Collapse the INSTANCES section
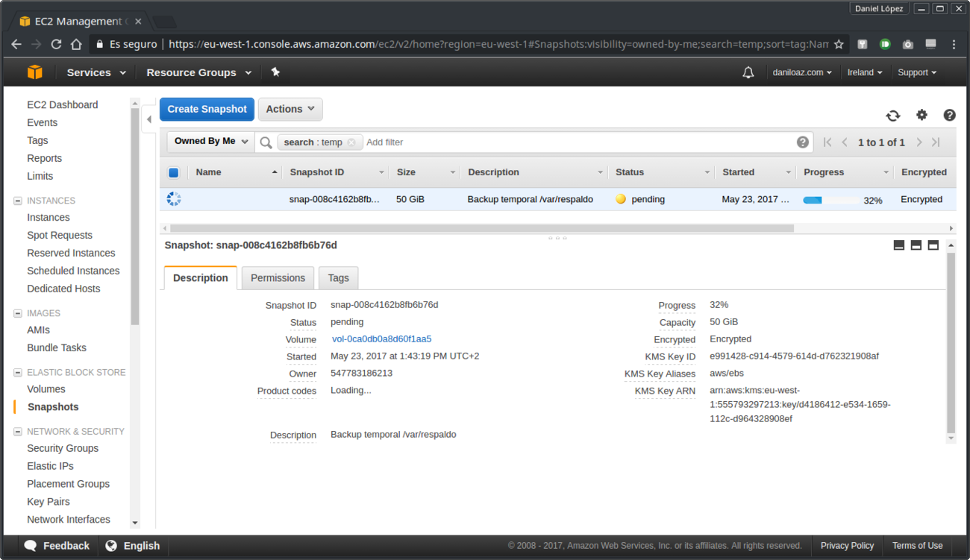The width and height of the screenshot is (970, 560). [x=18, y=201]
